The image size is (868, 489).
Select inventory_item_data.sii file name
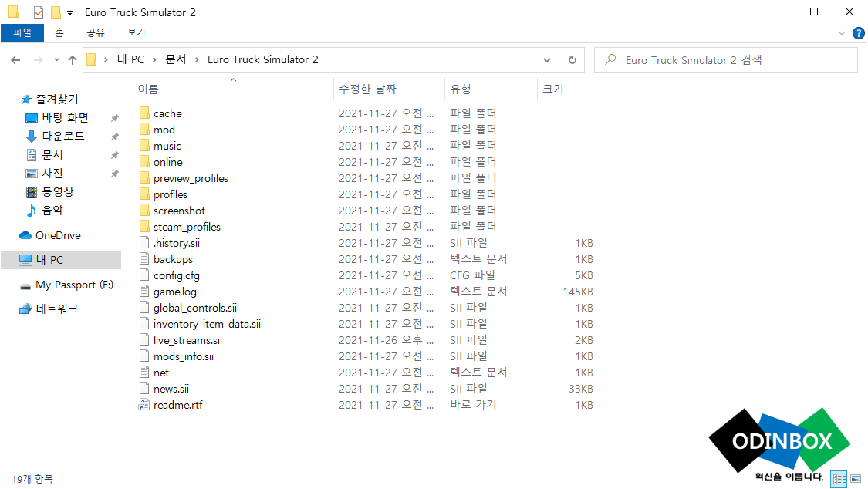pyautogui.click(x=207, y=324)
